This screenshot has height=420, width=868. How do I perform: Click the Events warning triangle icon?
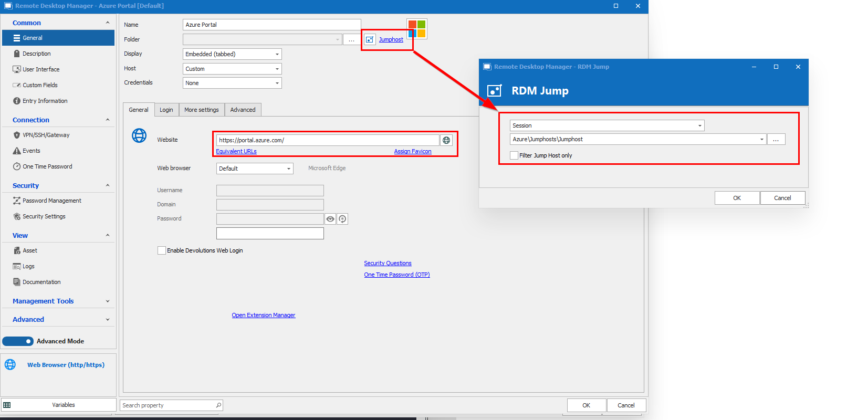tap(17, 151)
